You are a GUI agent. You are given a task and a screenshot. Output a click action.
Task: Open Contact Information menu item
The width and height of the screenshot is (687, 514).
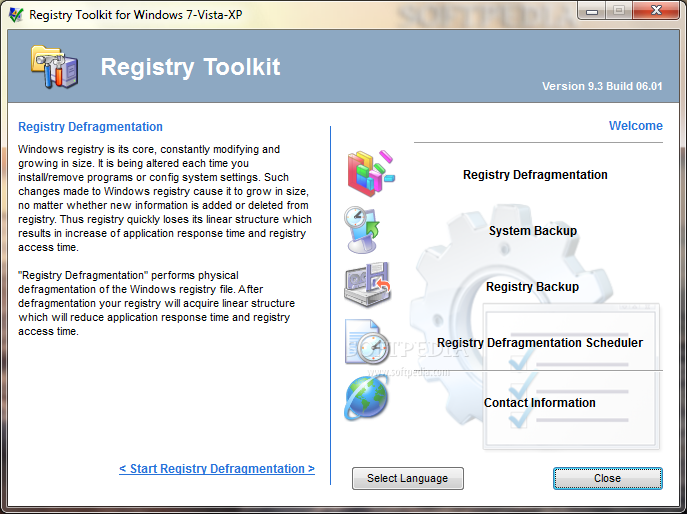pyautogui.click(x=539, y=402)
